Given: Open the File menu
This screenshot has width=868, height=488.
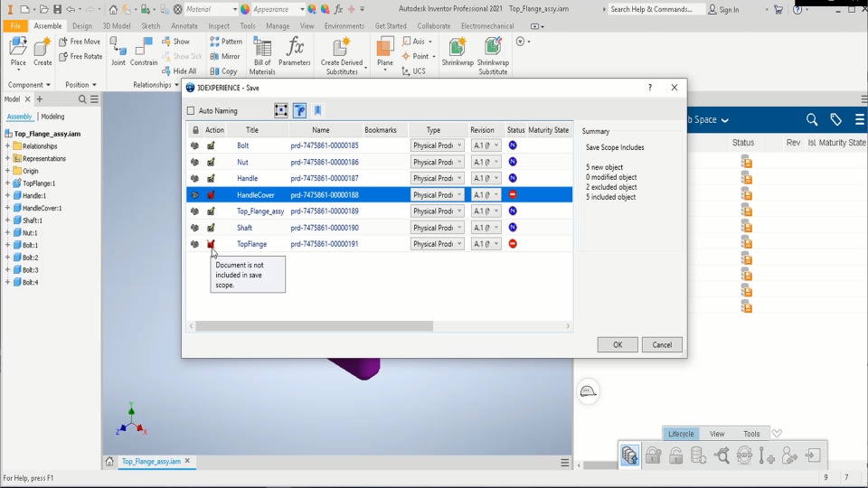Looking at the screenshot, I should [x=15, y=26].
